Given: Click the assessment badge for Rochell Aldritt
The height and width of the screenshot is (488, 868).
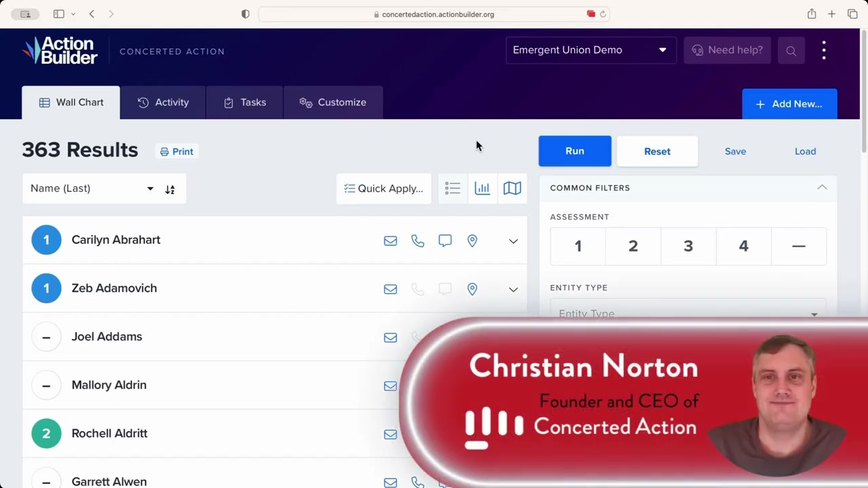Looking at the screenshot, I should click(x=46, y=434).
